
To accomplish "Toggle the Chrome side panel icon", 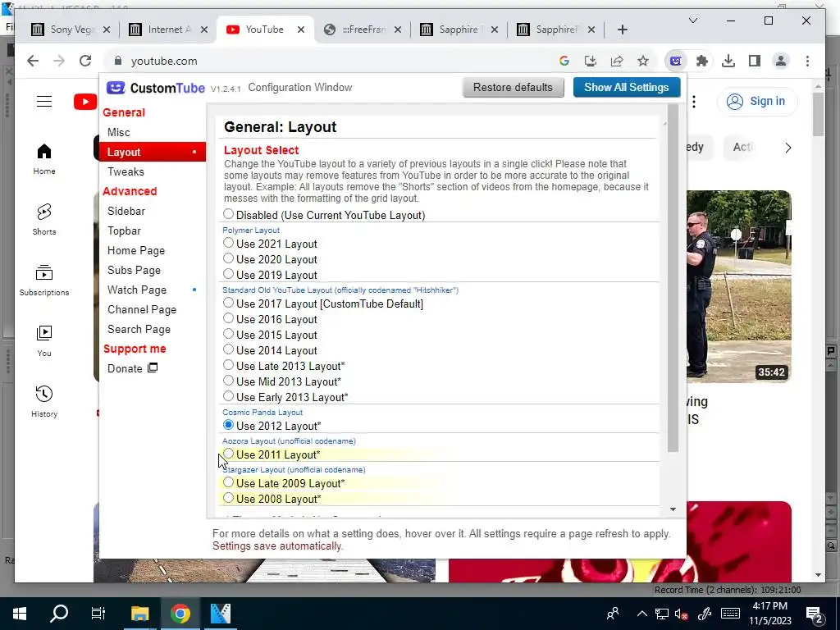I will 755,61.
